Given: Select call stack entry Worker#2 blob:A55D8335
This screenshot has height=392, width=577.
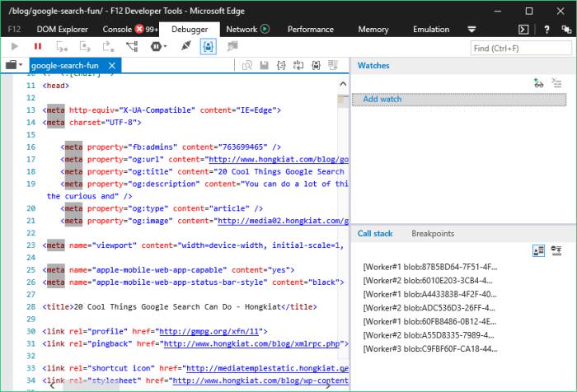Looking at the screenshot, I should [429, 335].
